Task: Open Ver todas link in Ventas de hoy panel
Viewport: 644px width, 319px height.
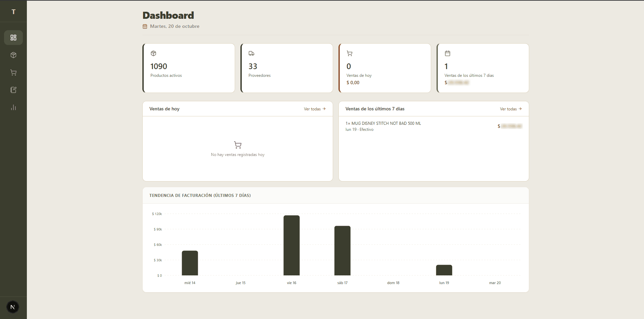Action: [315, 109]
